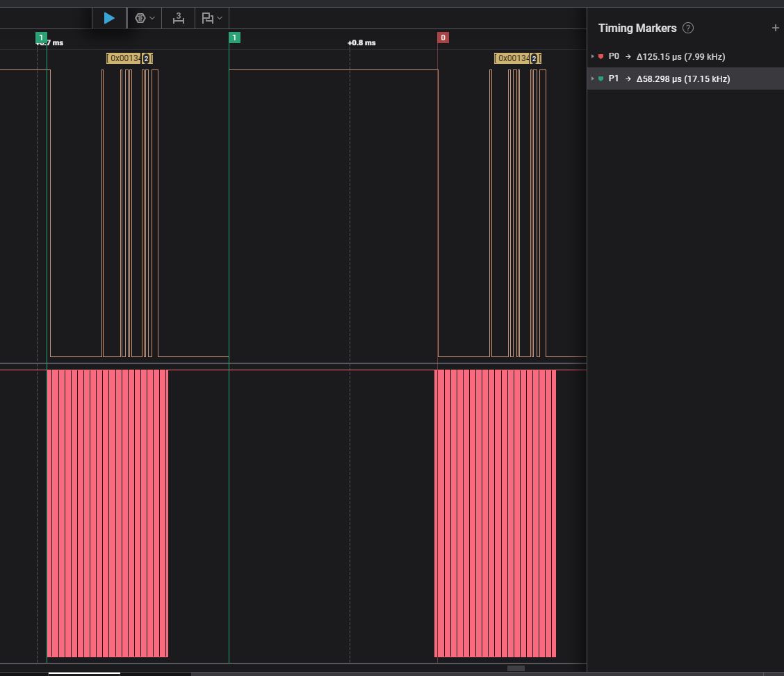The height and width of the screenshot is (676, 784).
Task: Click the red marker 0 flag on timeline
Action: pos(443,38)
